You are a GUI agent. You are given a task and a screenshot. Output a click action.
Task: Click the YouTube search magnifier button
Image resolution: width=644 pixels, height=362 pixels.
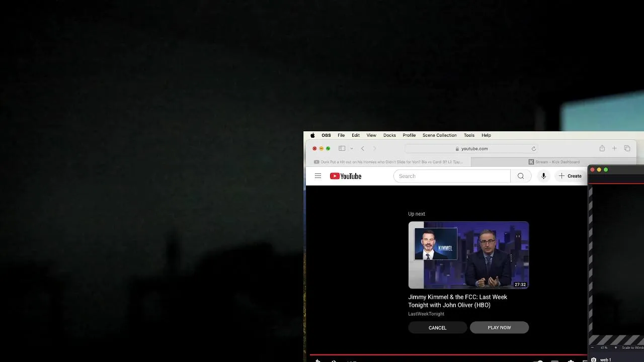(521, 176)
